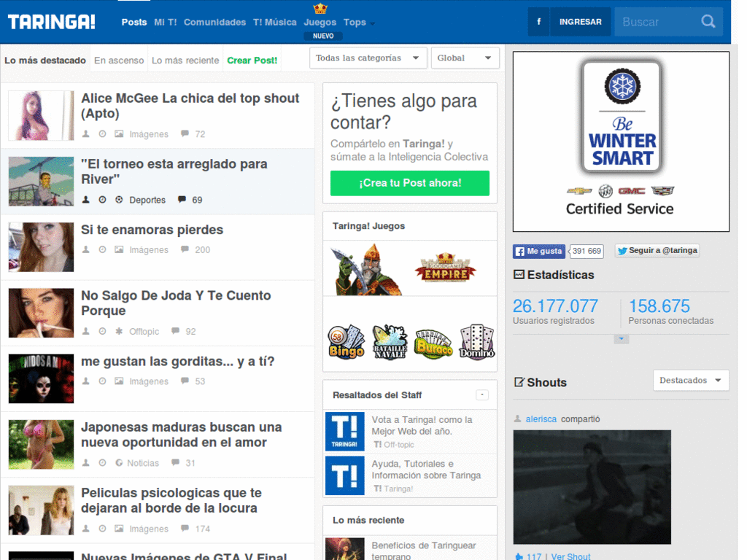Image resolution: width=747 pixels, height=560 pixels.
Task: Open Japonesas maduras post title
Action: tap(182, 435)
